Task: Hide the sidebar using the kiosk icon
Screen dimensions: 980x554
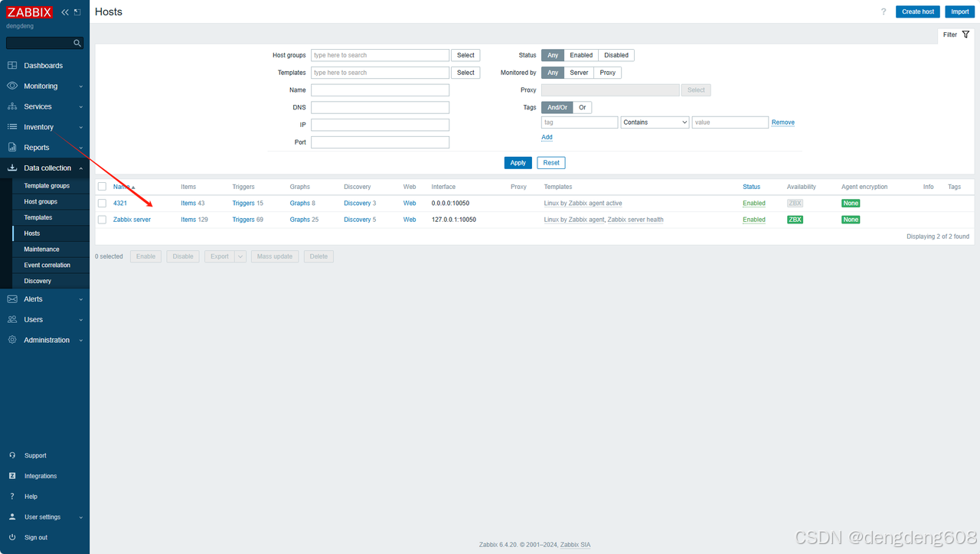Action: [77, 12]
